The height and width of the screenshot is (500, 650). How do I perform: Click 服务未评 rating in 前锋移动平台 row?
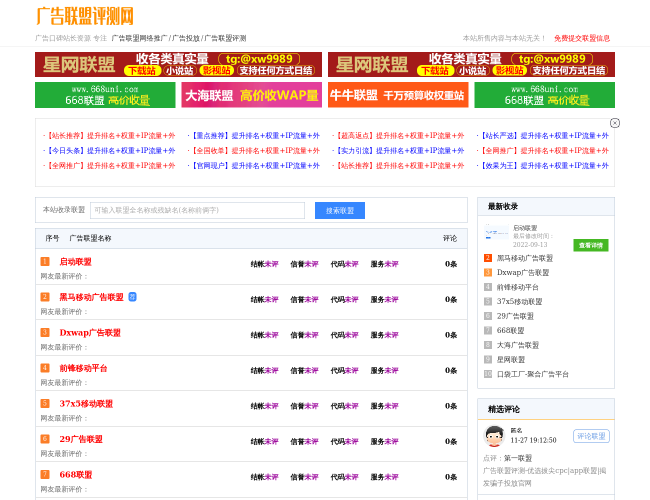coord(384,370)
